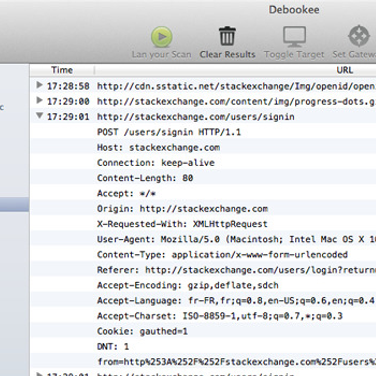Click the 17:29:00 timestamp cell
The image size is (376, 376).
tap(68, 102)
